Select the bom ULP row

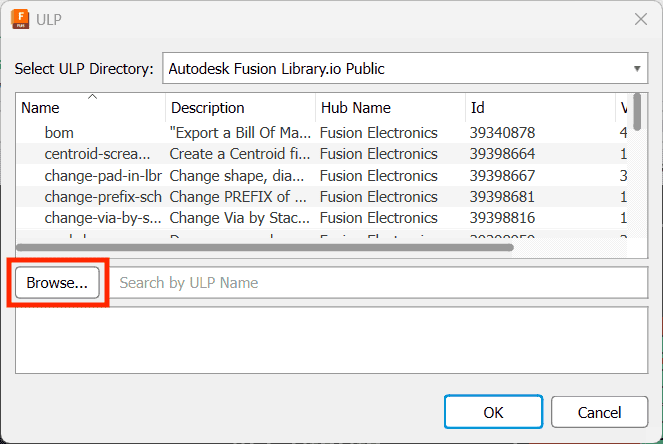tap(321, 133)
